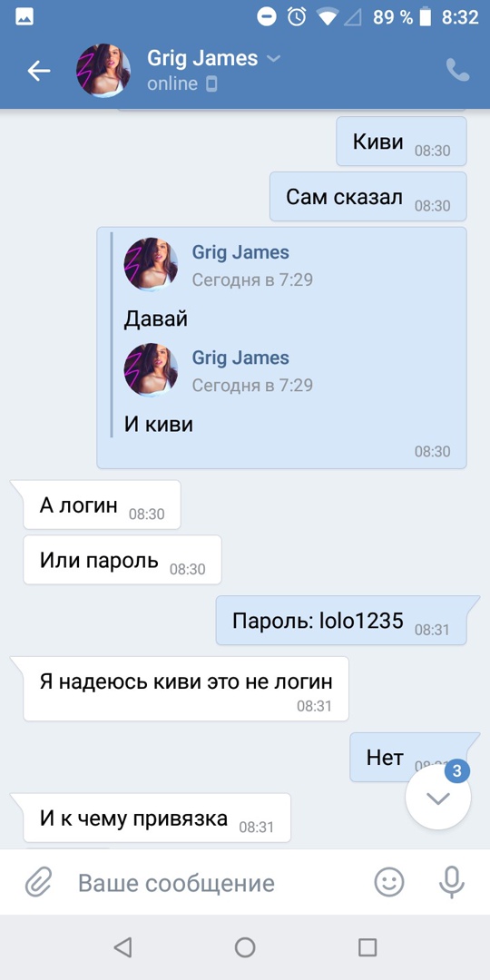Open Grig James profile avatar in header
This screenshot has height=980, width=490.
[x=103, y=70]
